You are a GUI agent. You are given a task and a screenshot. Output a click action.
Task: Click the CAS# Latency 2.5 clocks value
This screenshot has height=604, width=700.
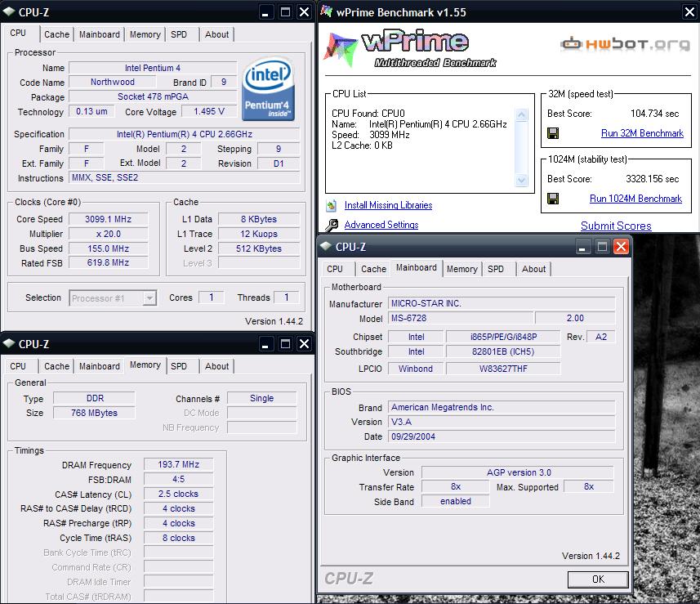click(179, 494)
